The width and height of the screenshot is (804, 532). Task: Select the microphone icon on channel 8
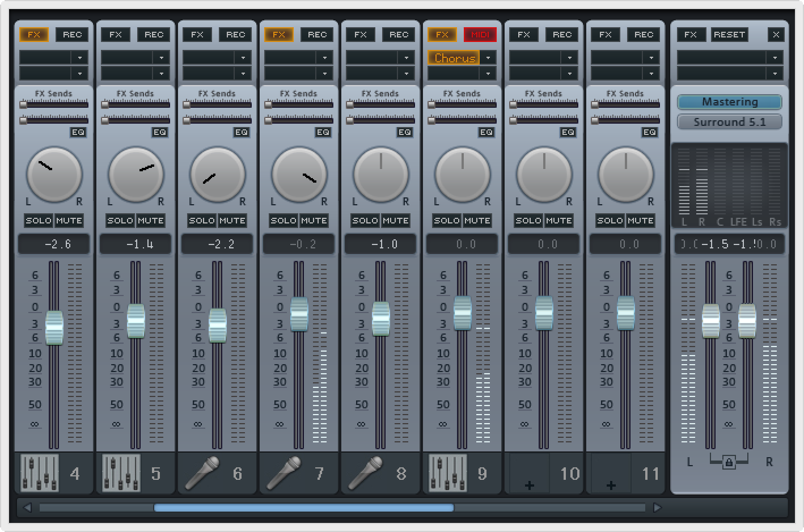point(366,472)
